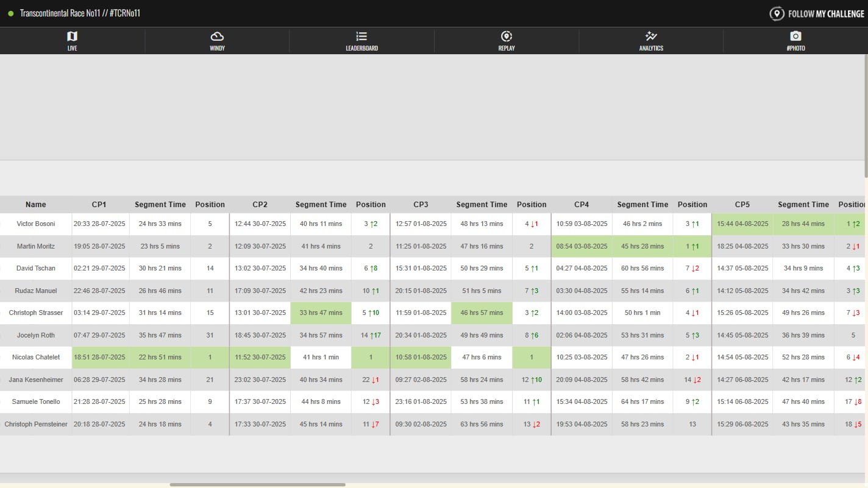The width and height of the screenshot is (868, 488).
Task: Click the horizontal scrollbar thumb
Action: coord(257,485)
